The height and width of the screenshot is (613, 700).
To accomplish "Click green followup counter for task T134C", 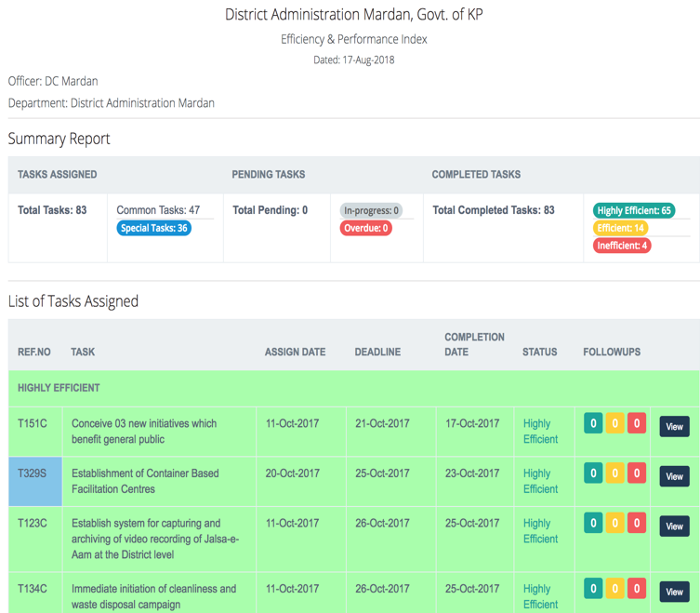I will 592,588.
